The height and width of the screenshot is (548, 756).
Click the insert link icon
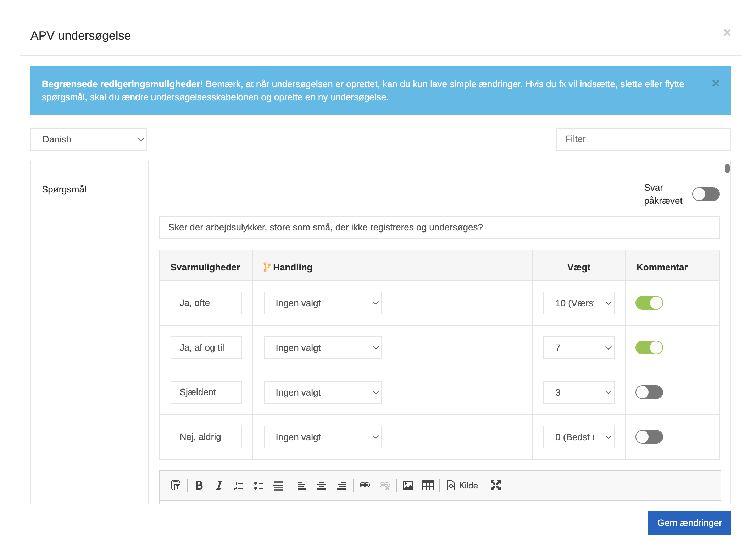point(365,485)
